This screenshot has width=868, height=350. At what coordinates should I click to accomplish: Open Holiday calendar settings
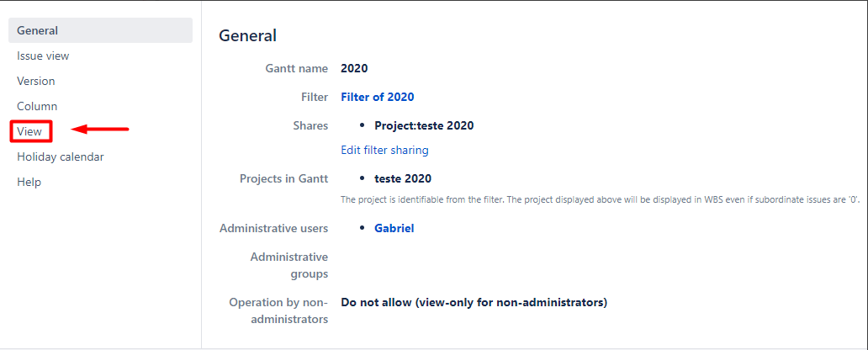click(x=61, y=157)
